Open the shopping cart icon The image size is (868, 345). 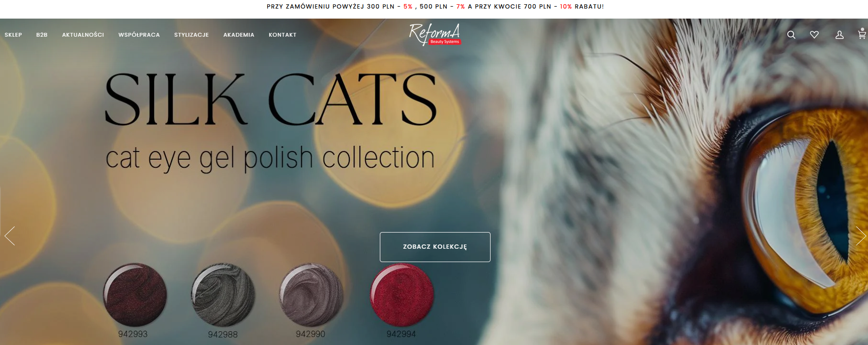[x=862, y=33]
